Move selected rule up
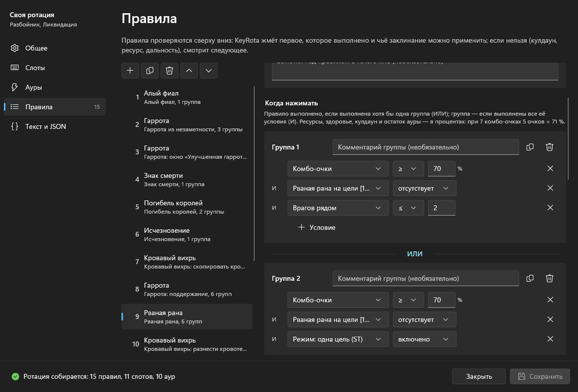Viewport: 578px width, 392px height. coord(189,71)
